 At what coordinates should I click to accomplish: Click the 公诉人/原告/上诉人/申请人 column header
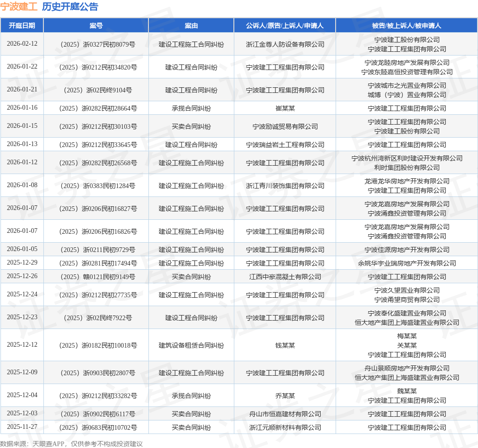285,26
